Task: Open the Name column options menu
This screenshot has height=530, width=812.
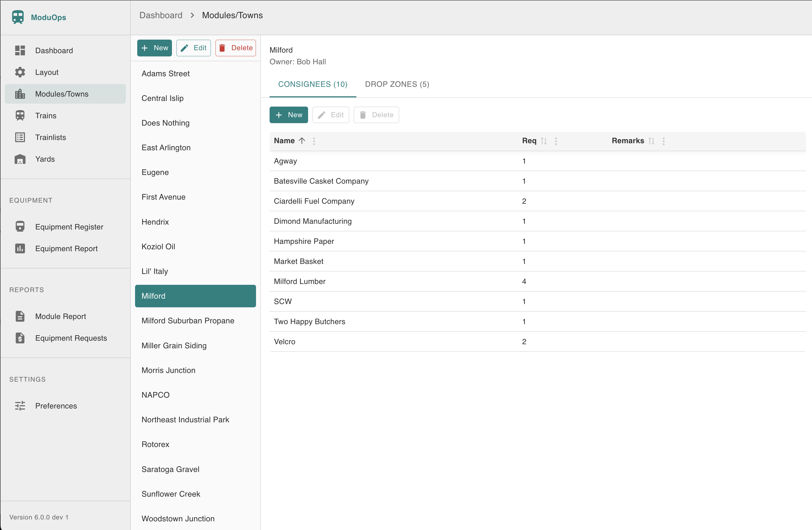Action: click(314, 141)
